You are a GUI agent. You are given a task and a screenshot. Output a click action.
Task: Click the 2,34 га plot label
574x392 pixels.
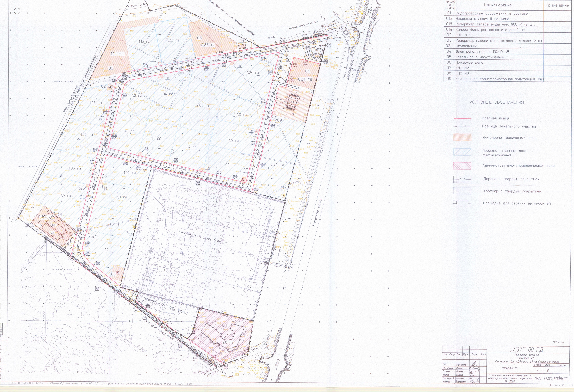point(277,164)
